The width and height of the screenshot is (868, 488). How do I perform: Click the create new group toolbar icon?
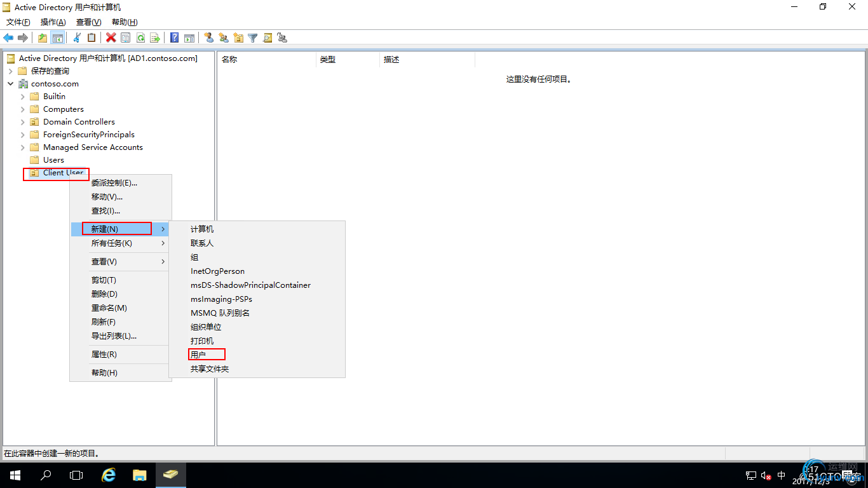point(224,37)
